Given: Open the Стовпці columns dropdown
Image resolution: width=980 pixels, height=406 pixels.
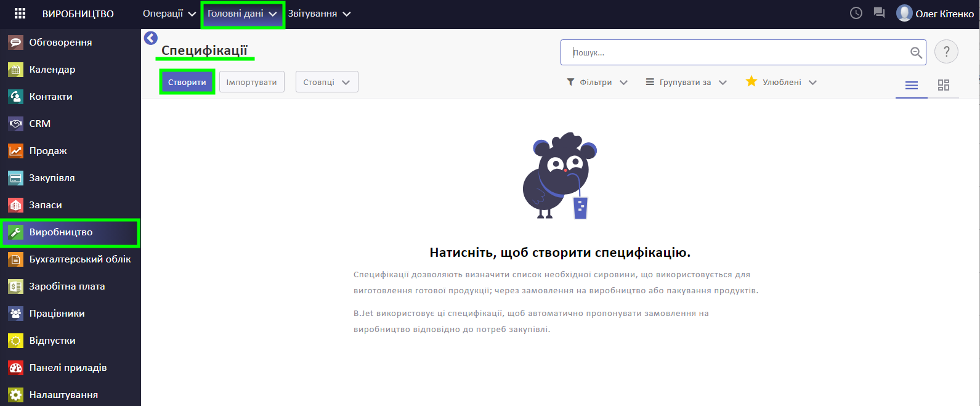Looking at the screenshot, I should [326, 82].
